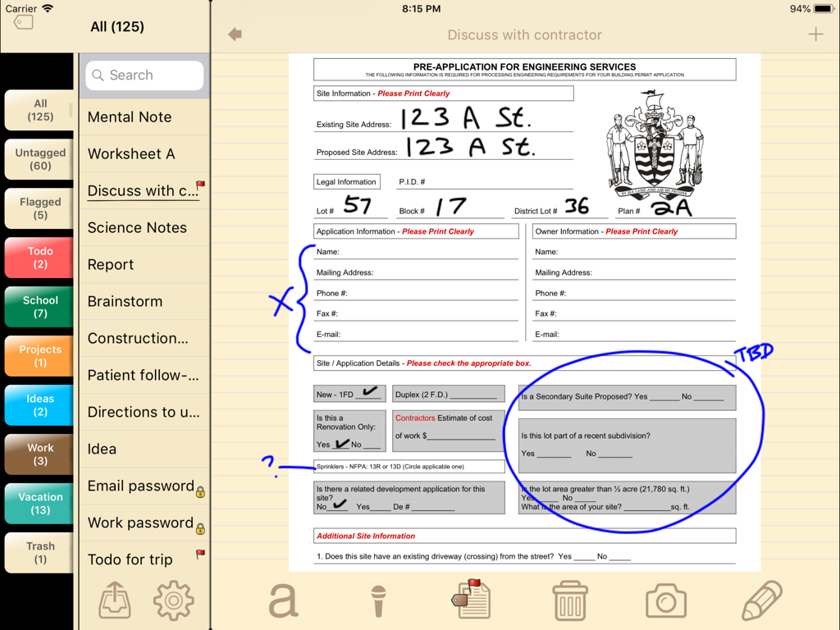The image size is (840, 630).
Task: Tap the lock icon on 'Work password'
Action: pos(200,527)
